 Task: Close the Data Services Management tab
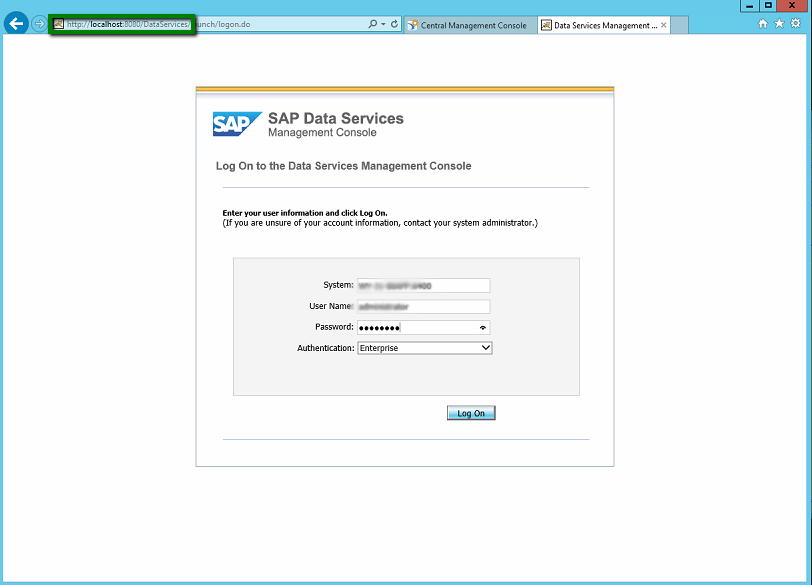[664, 25]
